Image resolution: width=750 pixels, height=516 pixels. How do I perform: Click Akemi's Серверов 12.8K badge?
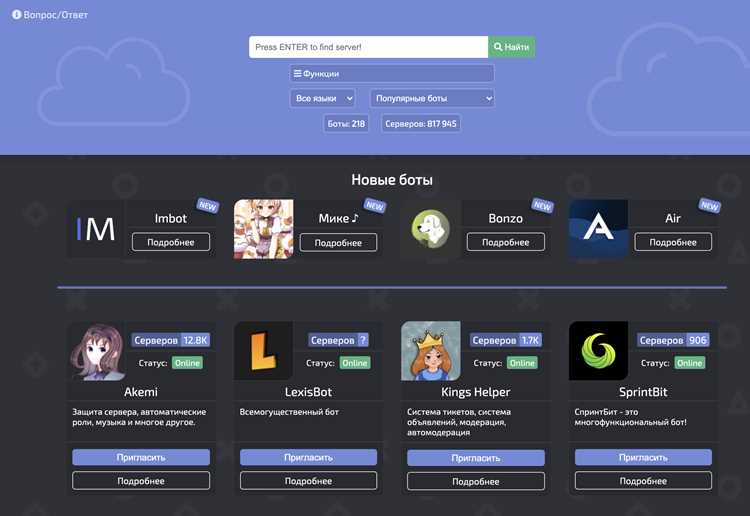pyautogui.click(x=171, y=340)
